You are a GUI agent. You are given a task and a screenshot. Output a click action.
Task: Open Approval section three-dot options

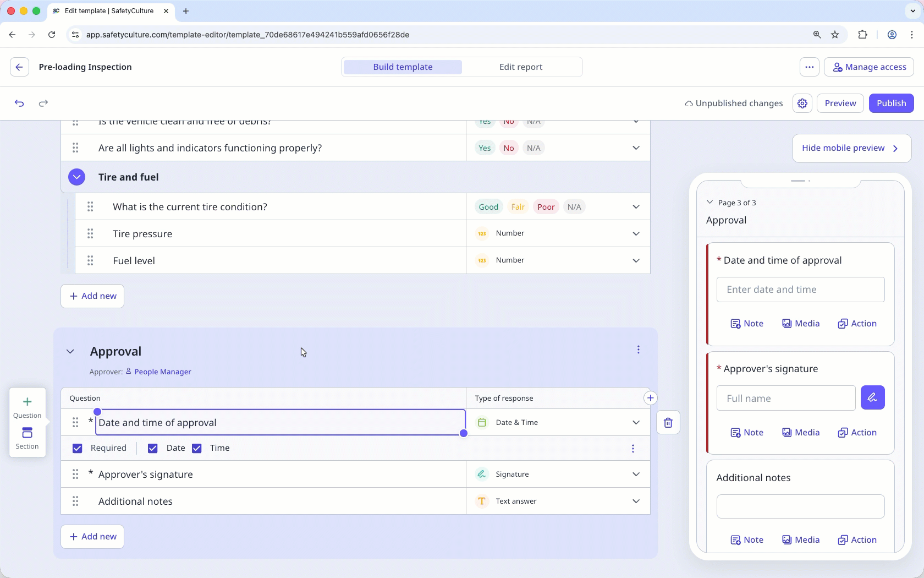[x=639, y=350]
